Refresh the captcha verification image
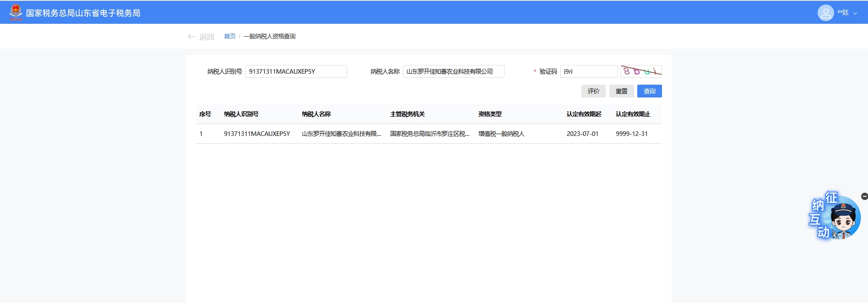Image resolution: width=868 pixels, height=303 pixels. tap(641, 71)
